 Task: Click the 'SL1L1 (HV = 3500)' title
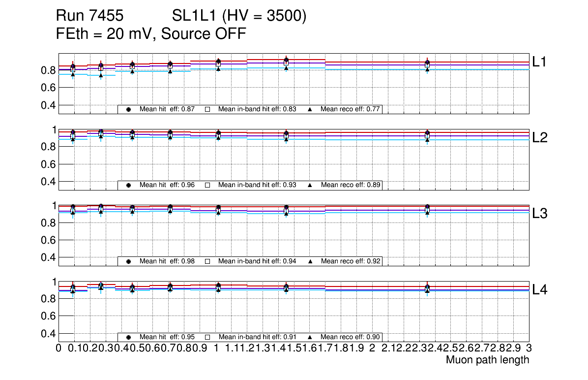[239, 16]
